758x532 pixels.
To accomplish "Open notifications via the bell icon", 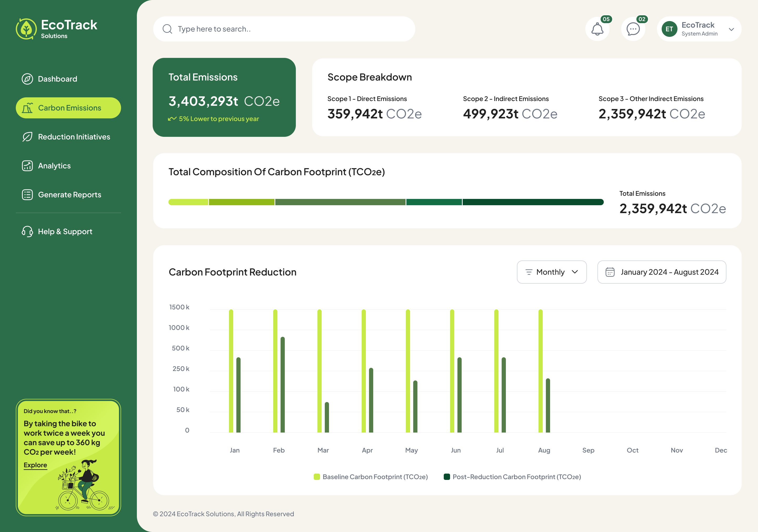I will pyautogui.click(x=597, y=29).
